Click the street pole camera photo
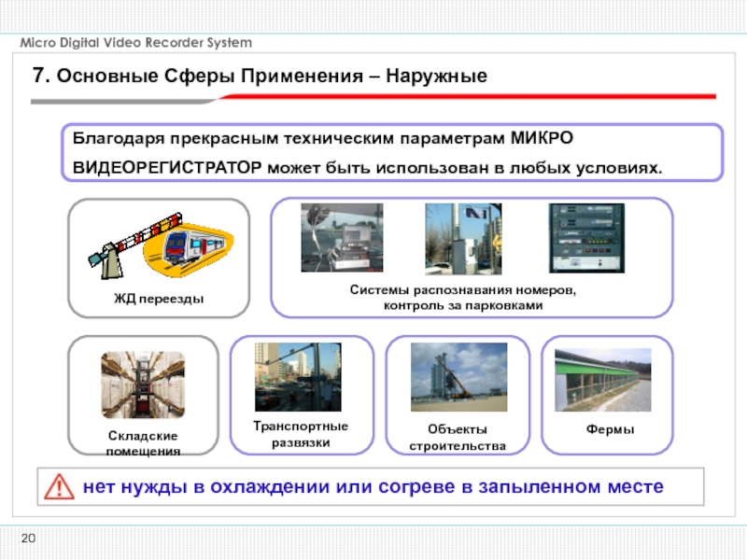The height and width of the screenshot is (560, 747). 463,239
